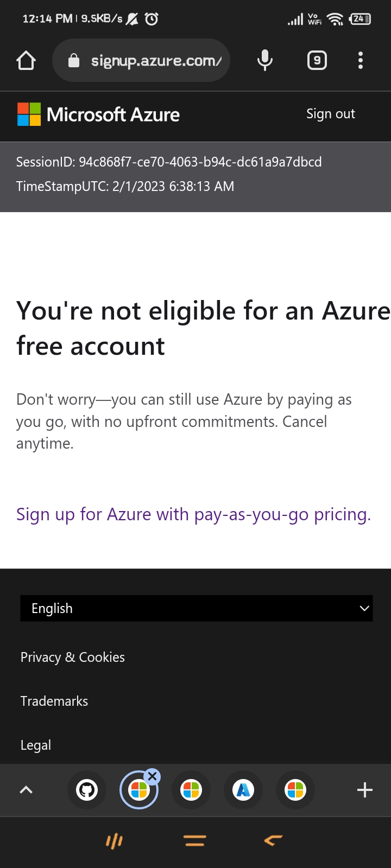Tap the home icon next to the address bar
The height and width of the screenshot is (868, 391).
tap(26, 60)
